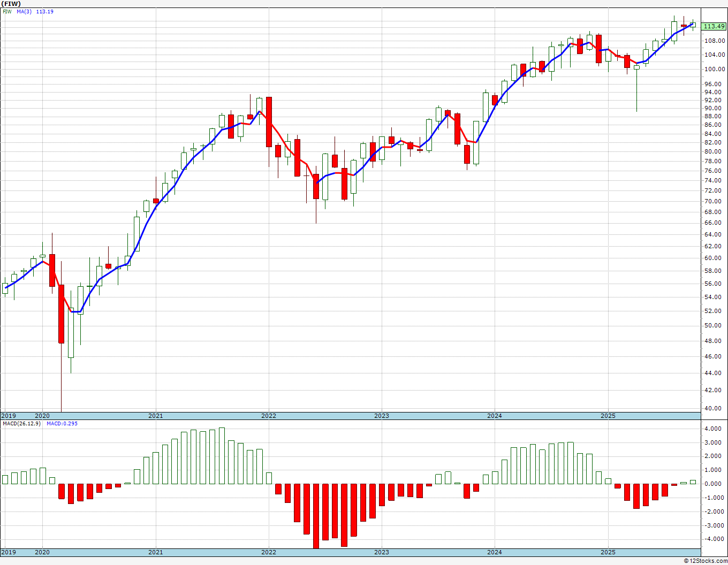Select the moving average value 113.19

click(45, 11)
